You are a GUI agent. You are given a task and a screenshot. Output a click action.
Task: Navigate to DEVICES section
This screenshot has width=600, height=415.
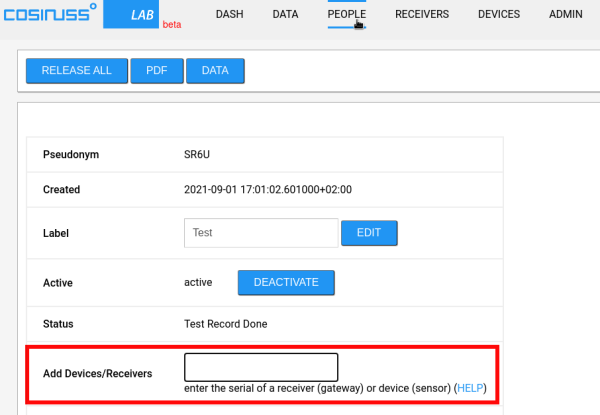(x=499, y=15)
